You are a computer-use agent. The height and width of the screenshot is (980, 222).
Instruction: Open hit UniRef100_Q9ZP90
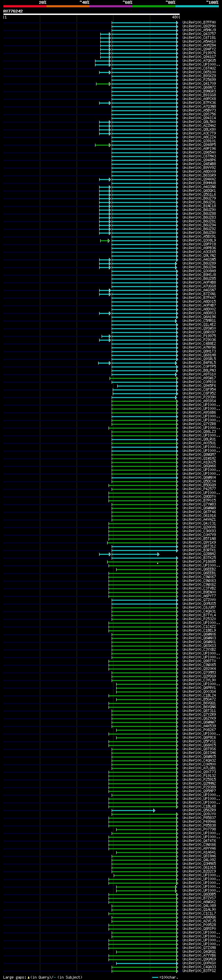click(199, 26)
